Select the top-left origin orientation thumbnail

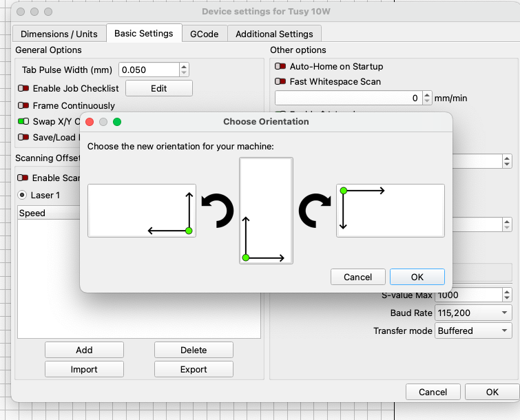click(x=390, y=211)
